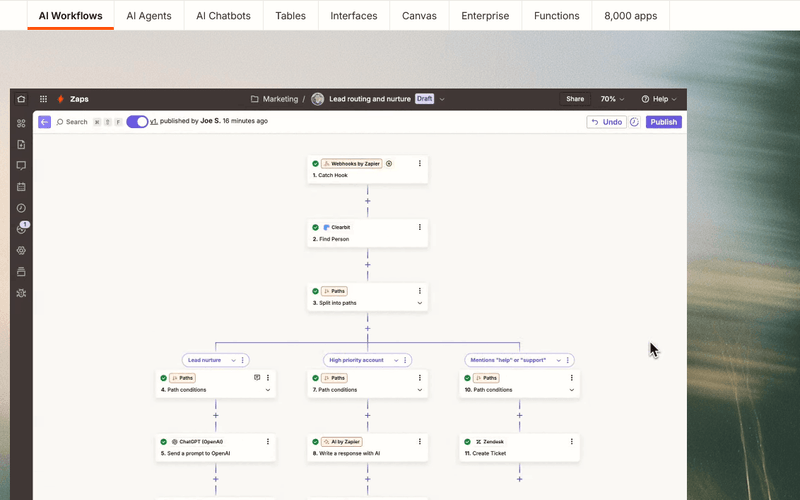Switch to the AI Chatbots tab
Screen dimensions: 800x500
(223, 16)
